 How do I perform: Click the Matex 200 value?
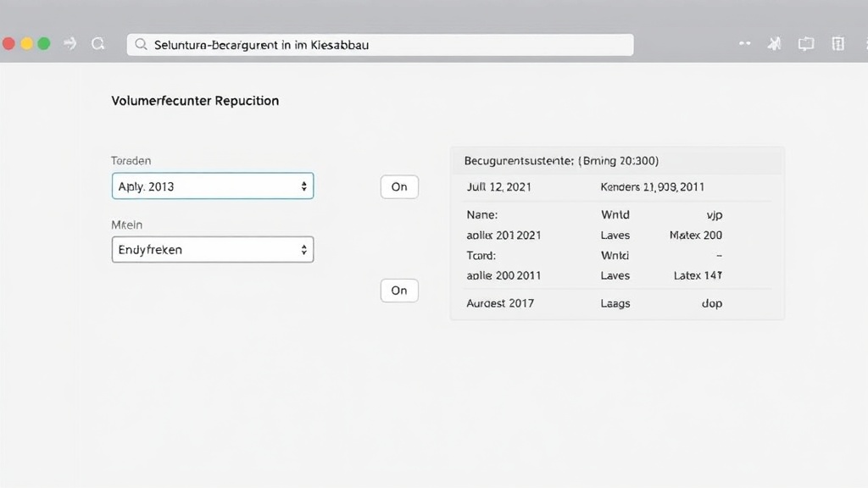[x=695, y=235]
